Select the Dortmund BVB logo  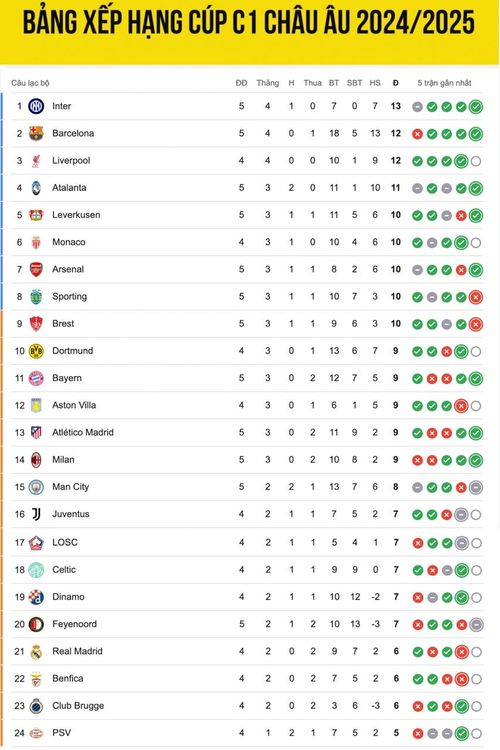tap(36, 351)
